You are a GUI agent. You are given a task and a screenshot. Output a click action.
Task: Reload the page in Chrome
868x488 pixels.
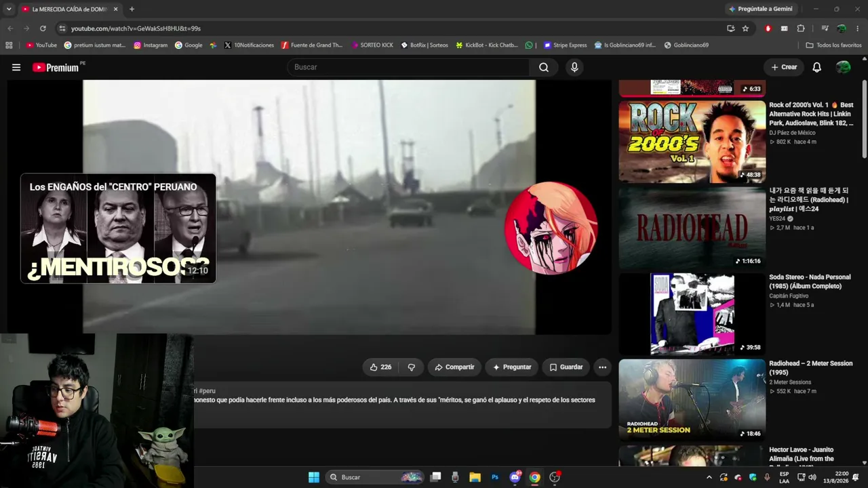click(x=43, y=28)
